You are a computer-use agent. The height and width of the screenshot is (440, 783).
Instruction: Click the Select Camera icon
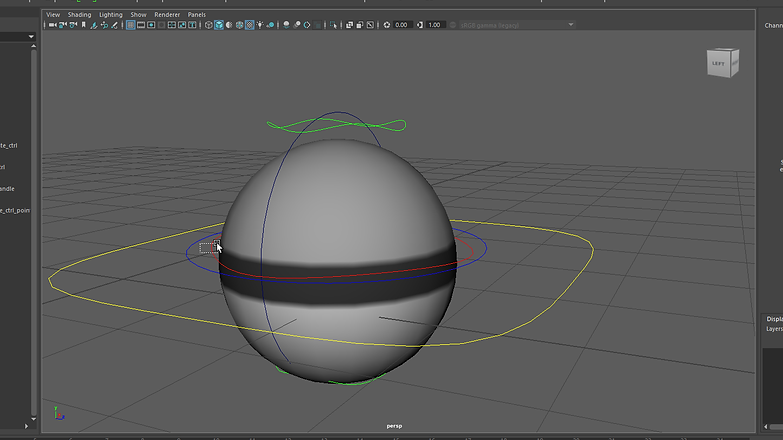(x=52, y=25)
